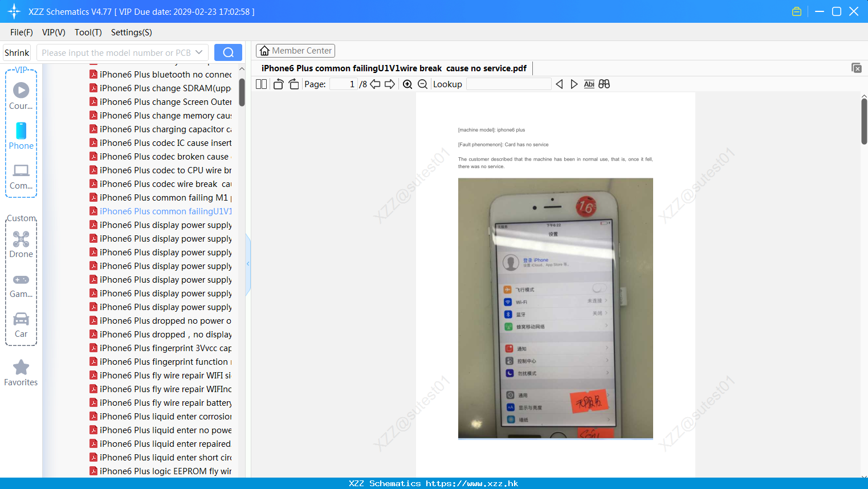The height and width of the screenshot is (489, 868).
Task: Open iPhone6 Plus fly wire repair battery file
Action: (161, 403)
